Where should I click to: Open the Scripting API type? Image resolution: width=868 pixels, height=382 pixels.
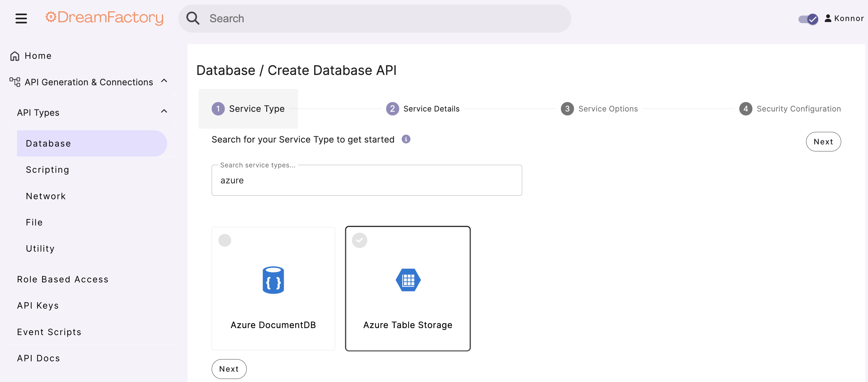tap(48, 170)
